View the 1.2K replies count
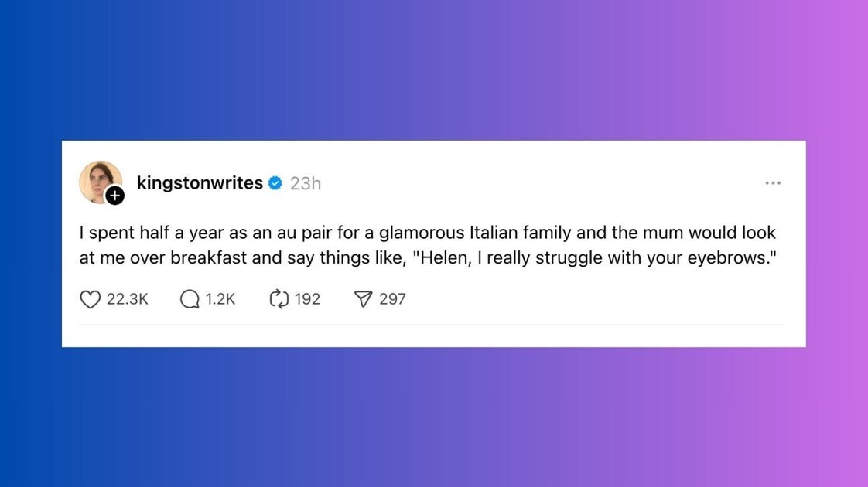 point(220,299)
